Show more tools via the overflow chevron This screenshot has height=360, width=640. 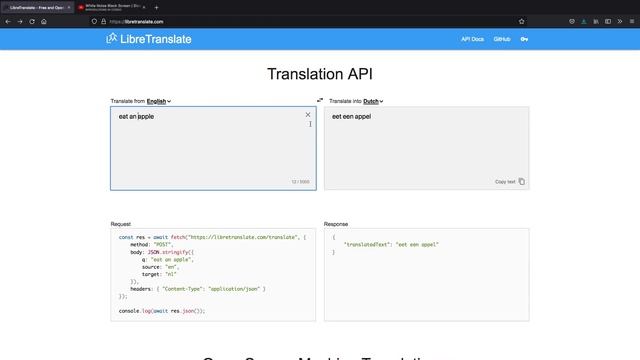click(x=620, y=22)
